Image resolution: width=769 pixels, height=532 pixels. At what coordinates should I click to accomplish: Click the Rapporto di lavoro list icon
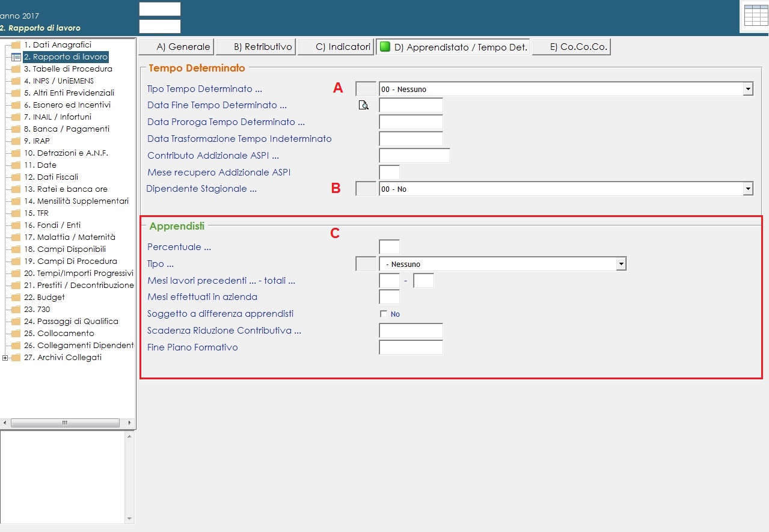pos(16,57)
